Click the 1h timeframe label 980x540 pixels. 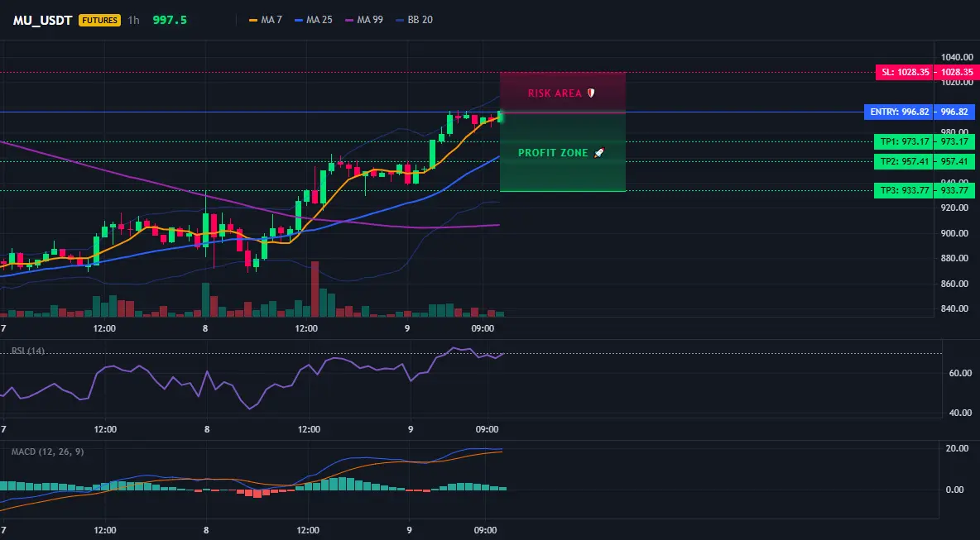click(134, 20)
